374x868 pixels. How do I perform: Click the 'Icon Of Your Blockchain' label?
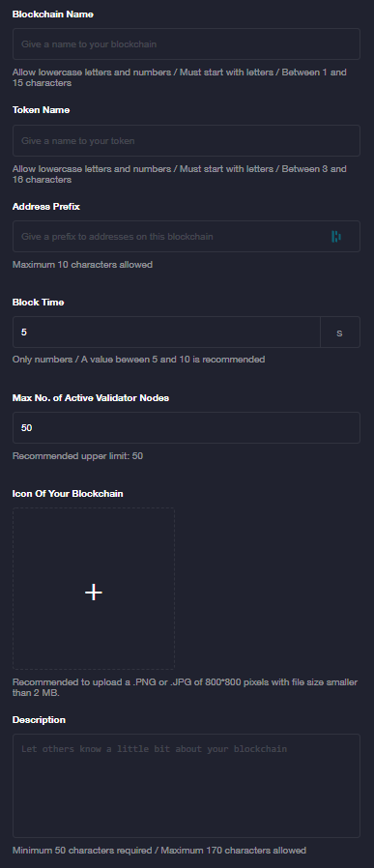68,493
